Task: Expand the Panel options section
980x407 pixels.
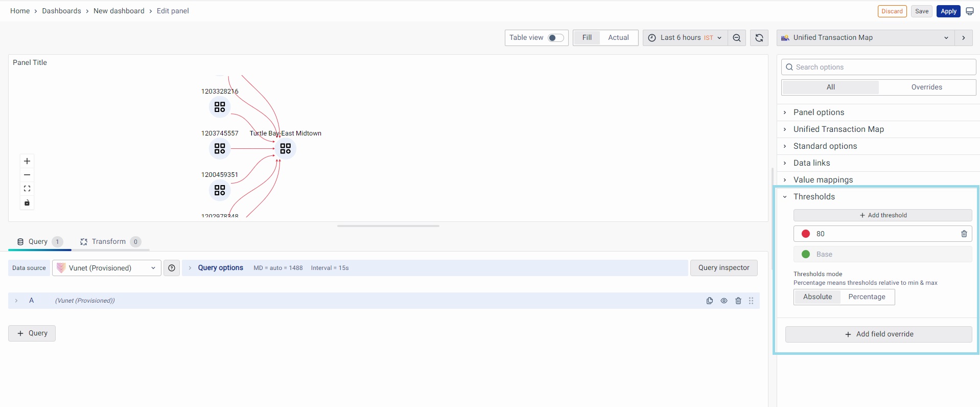Action: click(x=819, y=112)
